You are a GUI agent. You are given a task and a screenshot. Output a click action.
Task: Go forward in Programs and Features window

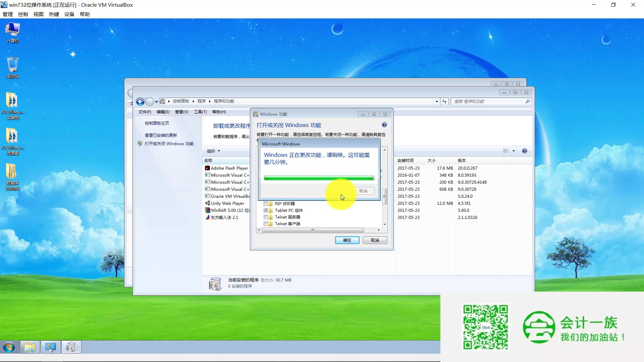tap(150, 102)
